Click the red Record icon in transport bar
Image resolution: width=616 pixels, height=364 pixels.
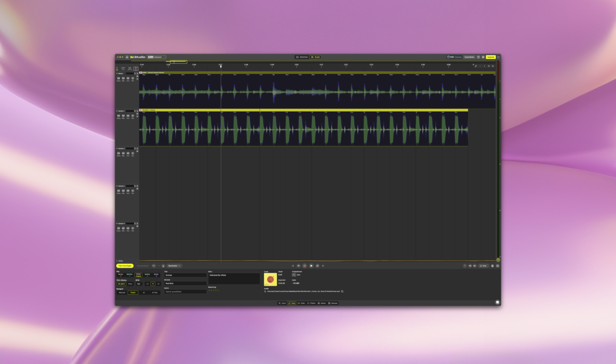[x=305, y=266]
